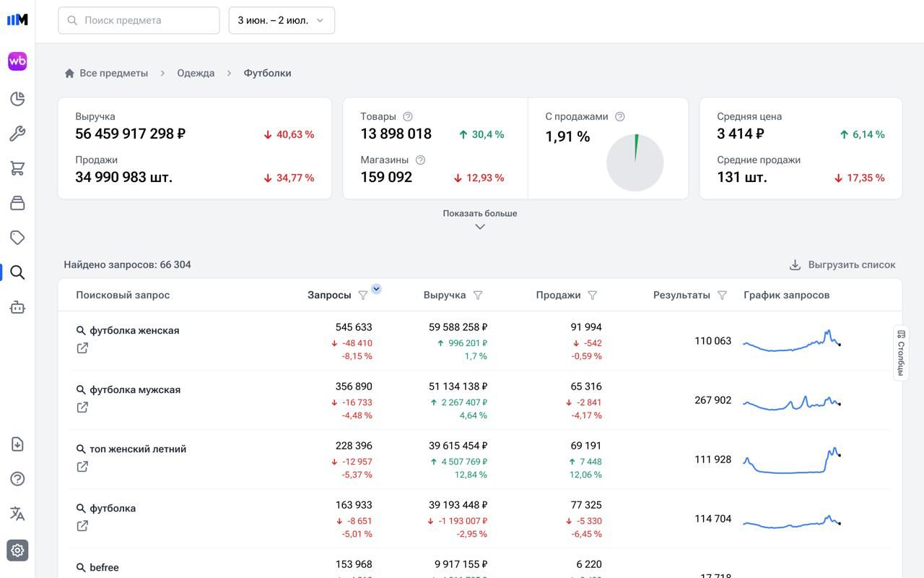Open the pie chart analytics sidebar icon
The width and height of the screenshot is (924, 578).
click(x=17, y=99)
